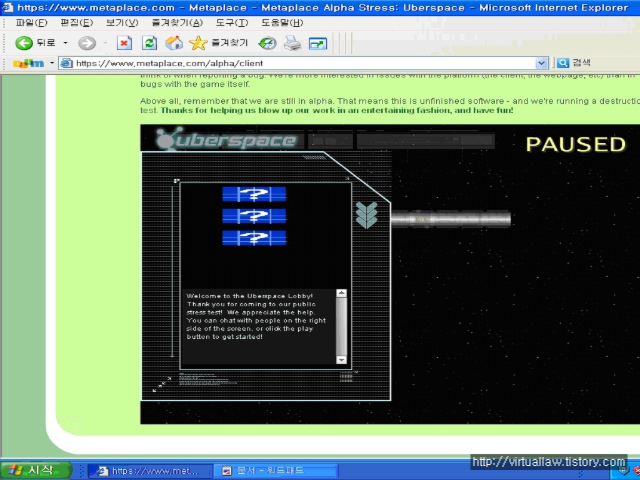Open the 보기(V) menu
640x480 pixels.
122,22
